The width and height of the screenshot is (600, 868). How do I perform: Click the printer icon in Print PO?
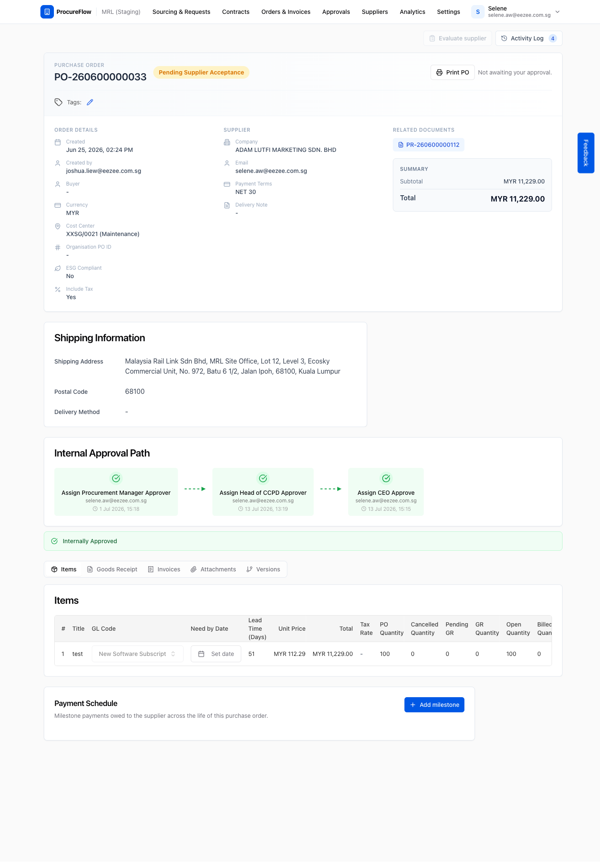pyautogui.click(x=439, y=72)
